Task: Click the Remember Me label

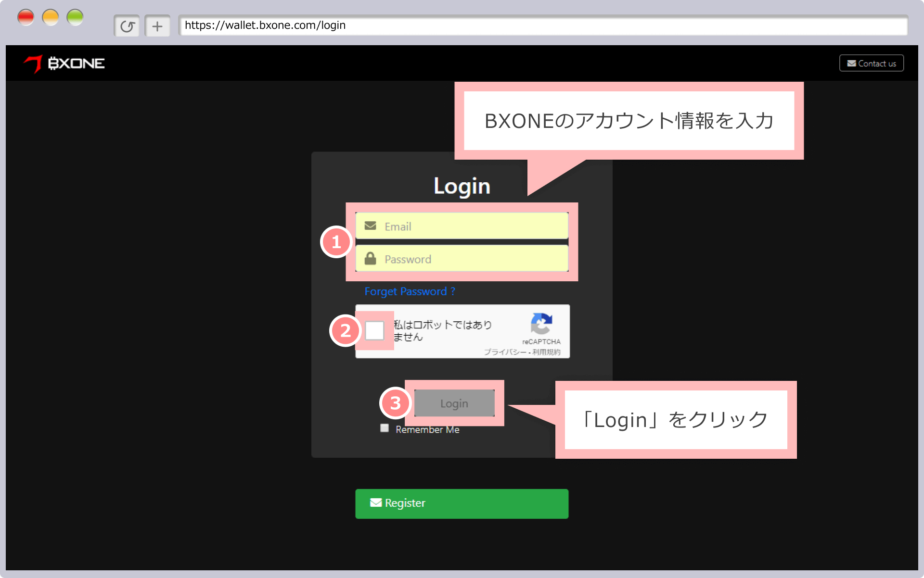Action: pos(427,429)
